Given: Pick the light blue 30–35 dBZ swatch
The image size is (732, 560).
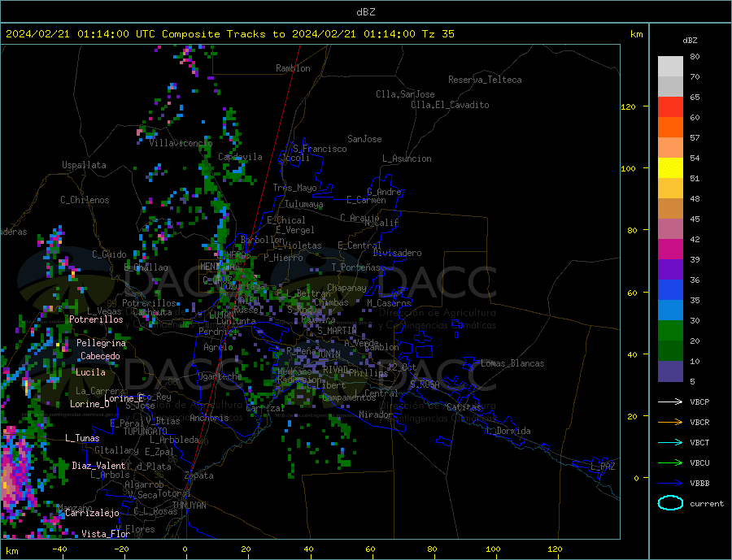Looking at the screenshot, I should click(x=670, y=310).
